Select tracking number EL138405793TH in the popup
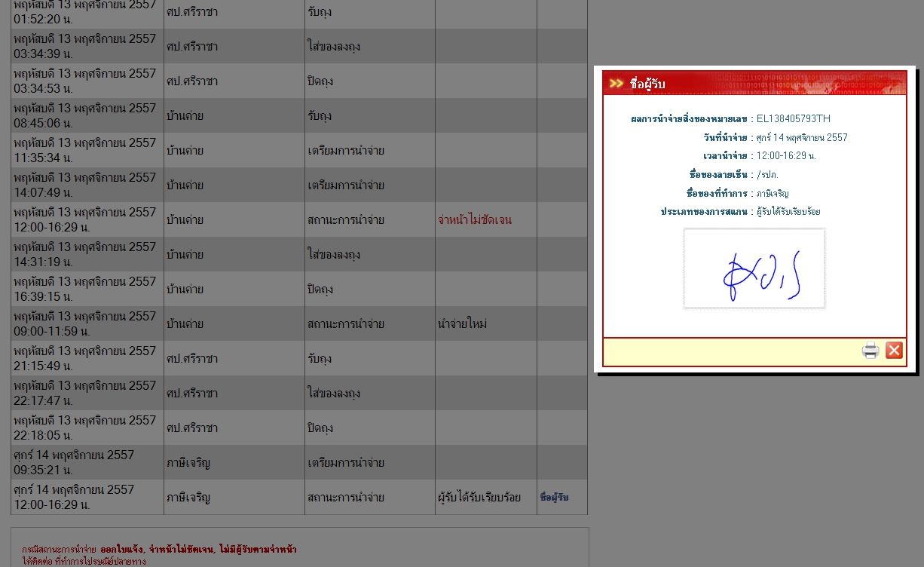This screenshot has height=567, width=924. pos(794,119)
